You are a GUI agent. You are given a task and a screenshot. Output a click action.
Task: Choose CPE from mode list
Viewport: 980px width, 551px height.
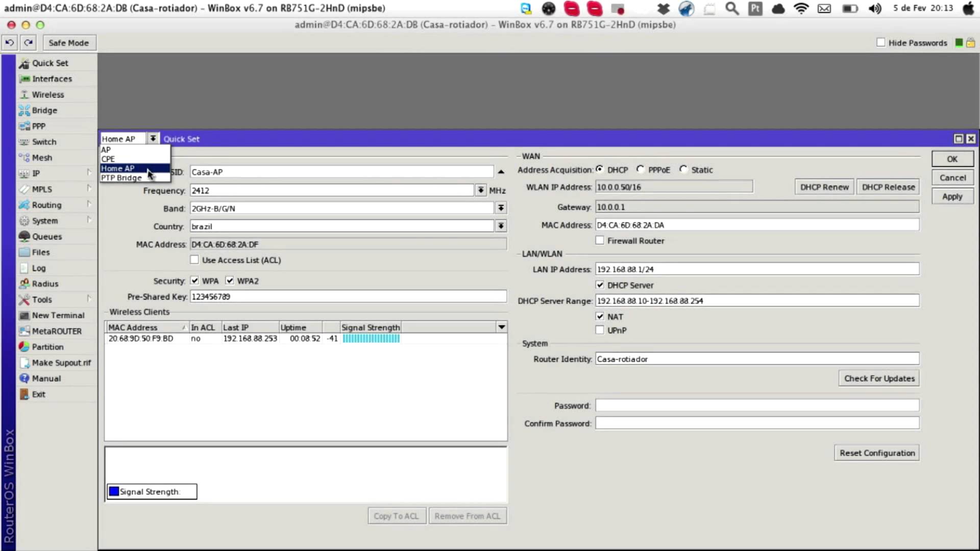pyautogui.click(x=135, y=159)
